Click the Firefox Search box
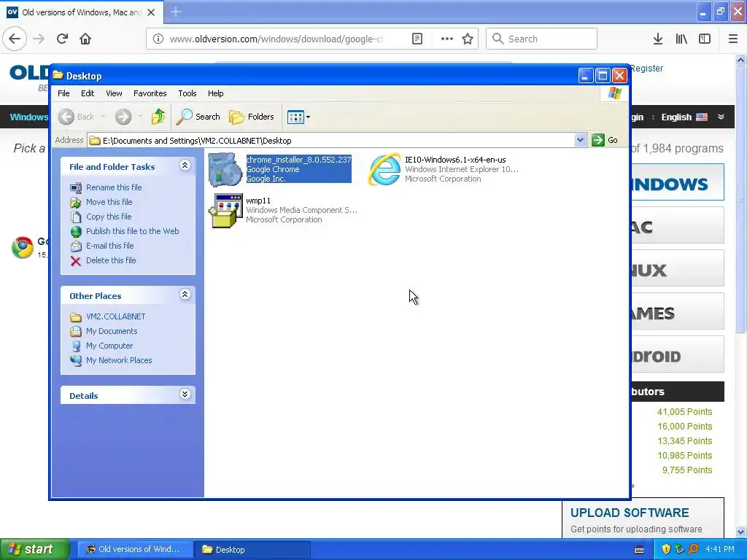 coord(542,39)
